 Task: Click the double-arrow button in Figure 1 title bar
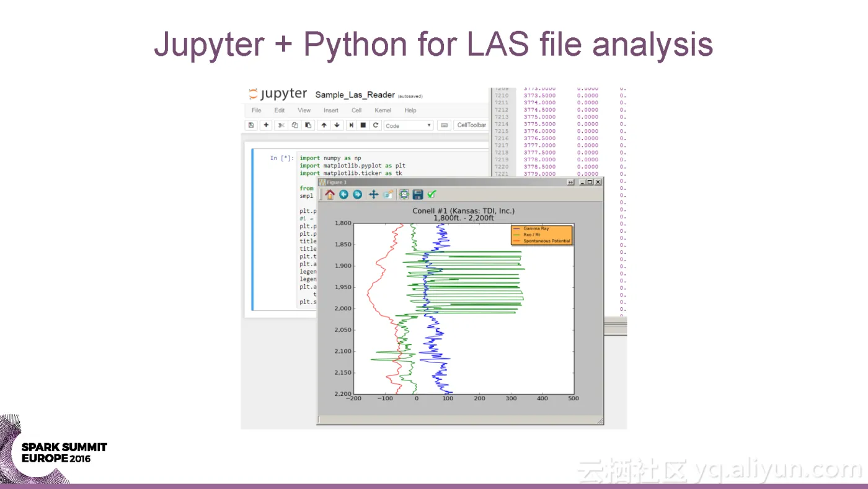coord(571,182)
